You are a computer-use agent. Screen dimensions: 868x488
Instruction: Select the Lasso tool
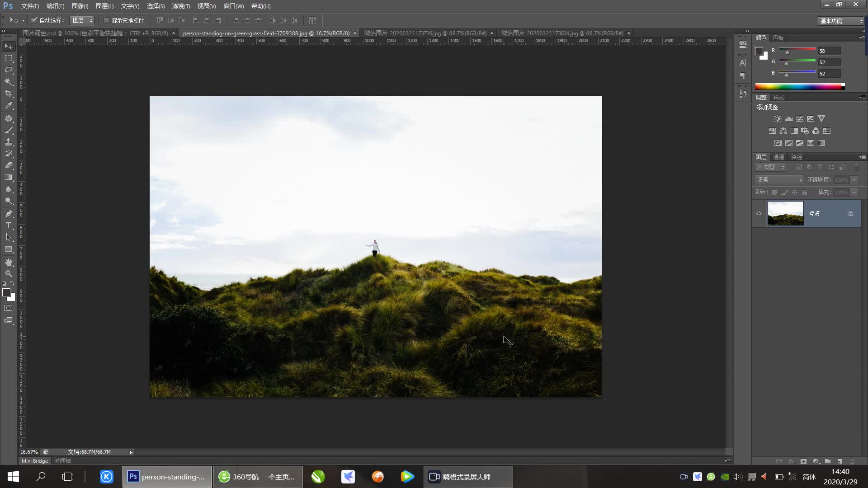[x=9, y=70]
